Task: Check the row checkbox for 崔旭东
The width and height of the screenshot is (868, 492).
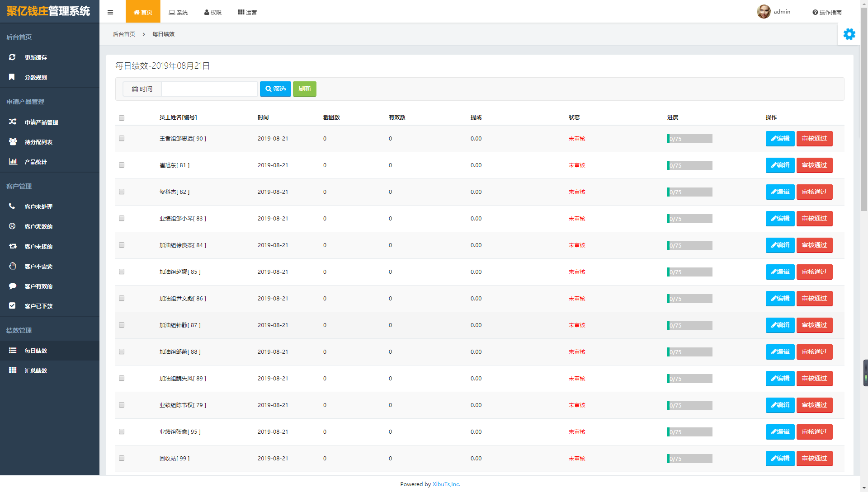Action: [122, 165]
